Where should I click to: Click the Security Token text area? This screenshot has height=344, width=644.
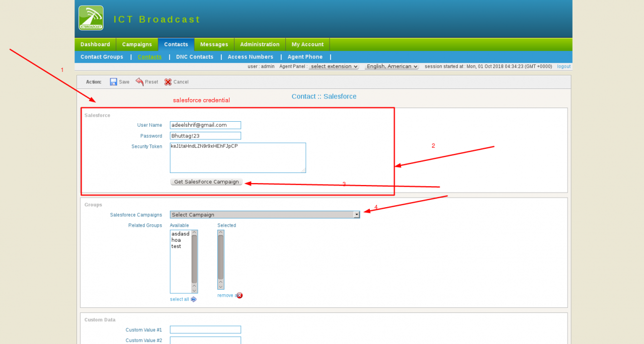(237, 157)
